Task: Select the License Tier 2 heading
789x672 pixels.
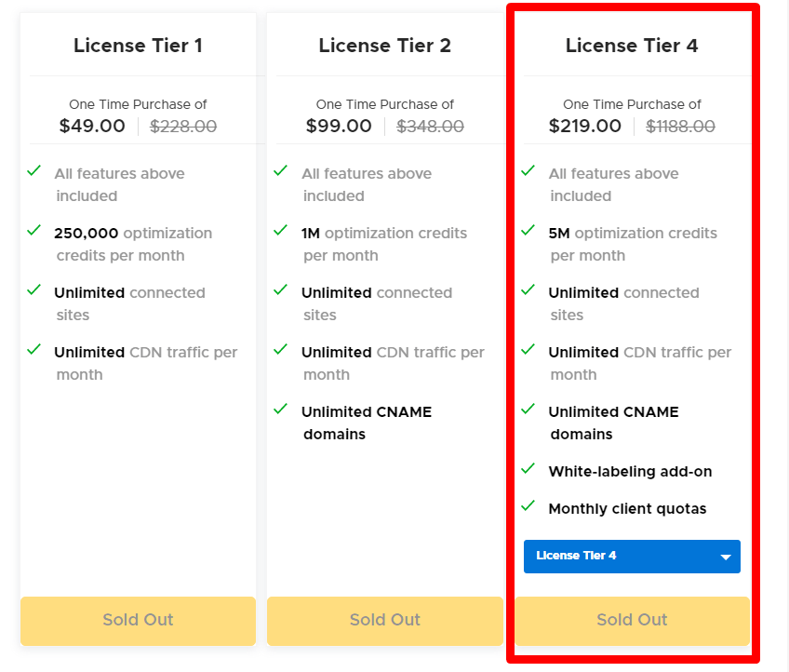Action: (x=385, y=46)
